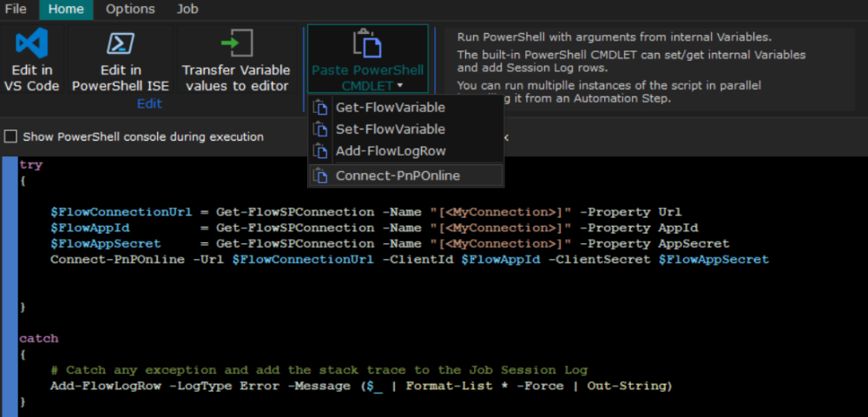The image size is (868, 417).
Task: Click the PowerShell ISE icon
Action: click(121, 43)
